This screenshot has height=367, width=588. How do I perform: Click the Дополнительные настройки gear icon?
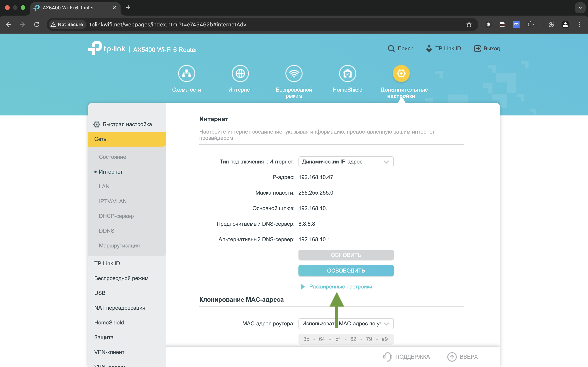coord(401,73)
